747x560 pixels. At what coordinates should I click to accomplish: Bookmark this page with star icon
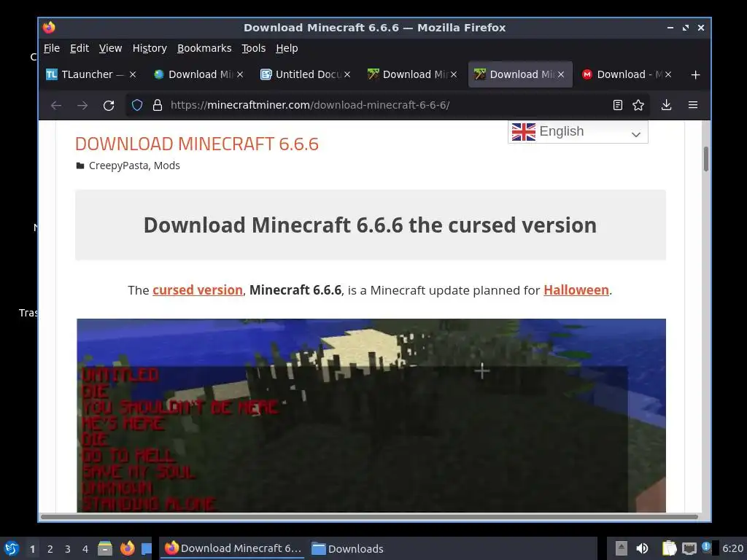point(638,105)
